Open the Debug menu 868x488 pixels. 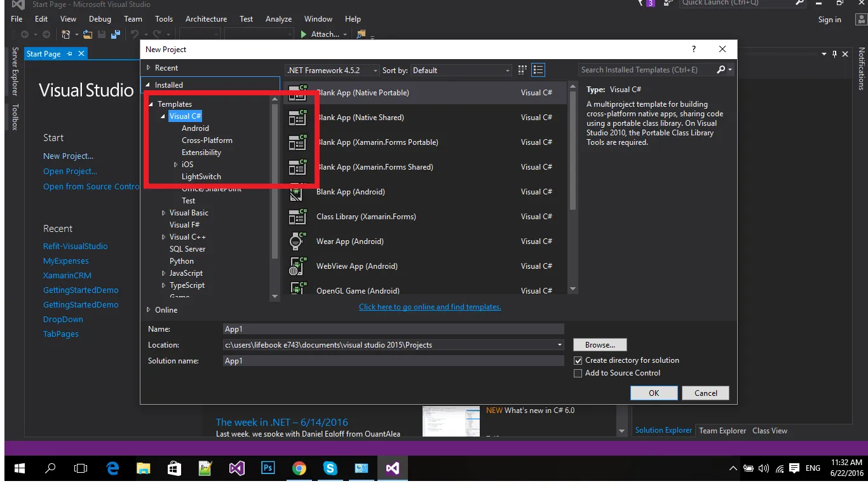[x=100, y=19]
